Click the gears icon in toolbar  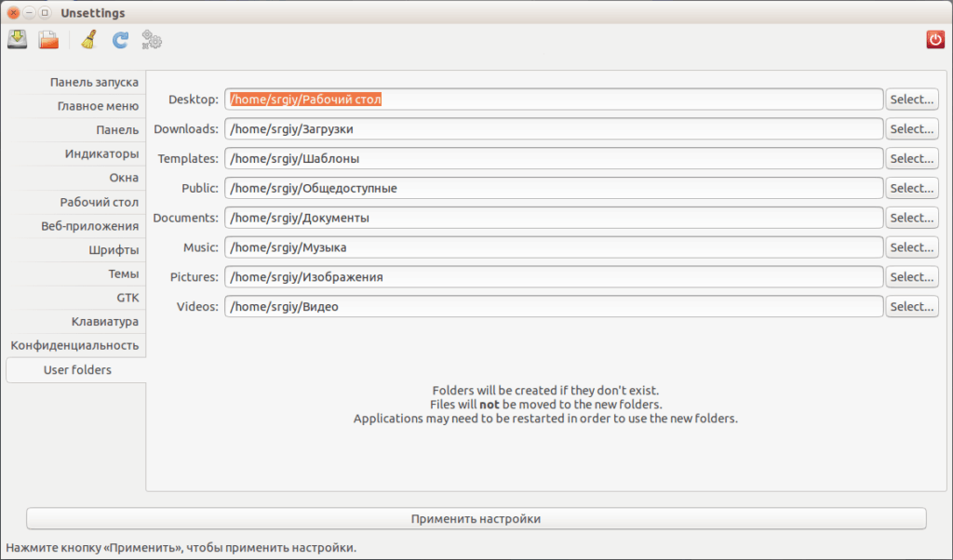[152, 40]
